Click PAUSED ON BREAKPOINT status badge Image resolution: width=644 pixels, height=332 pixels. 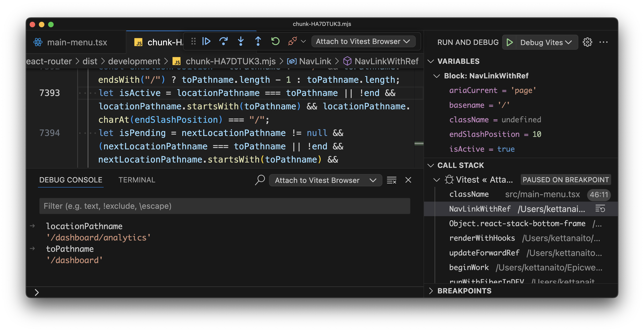tap(566, 180)
